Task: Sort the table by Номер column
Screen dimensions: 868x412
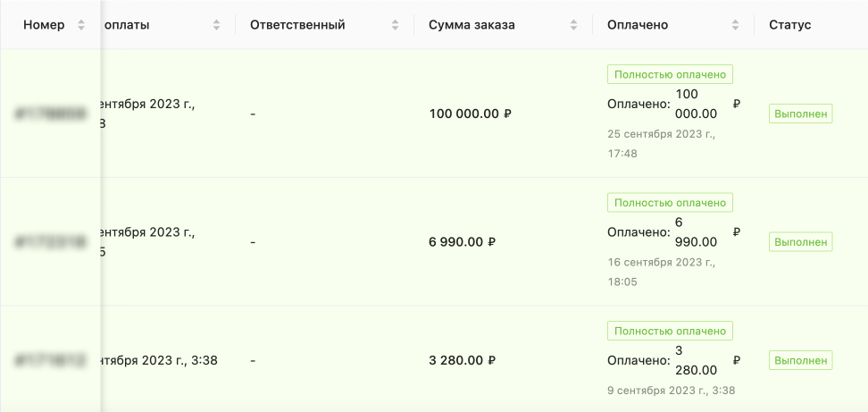Action: [81, 25]
